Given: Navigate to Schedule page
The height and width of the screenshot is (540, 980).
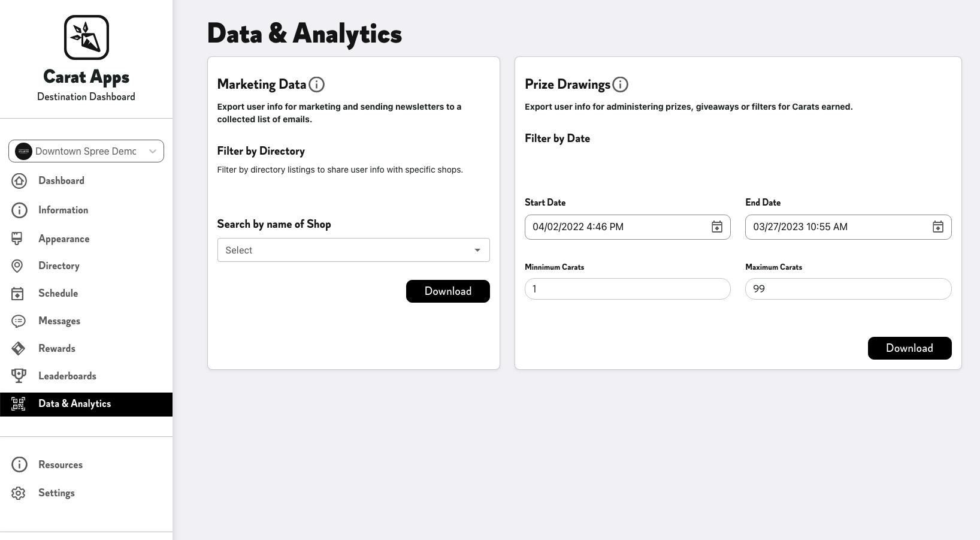Looking at the screenshot, I should pyautogui.click(x=58, y=293).
